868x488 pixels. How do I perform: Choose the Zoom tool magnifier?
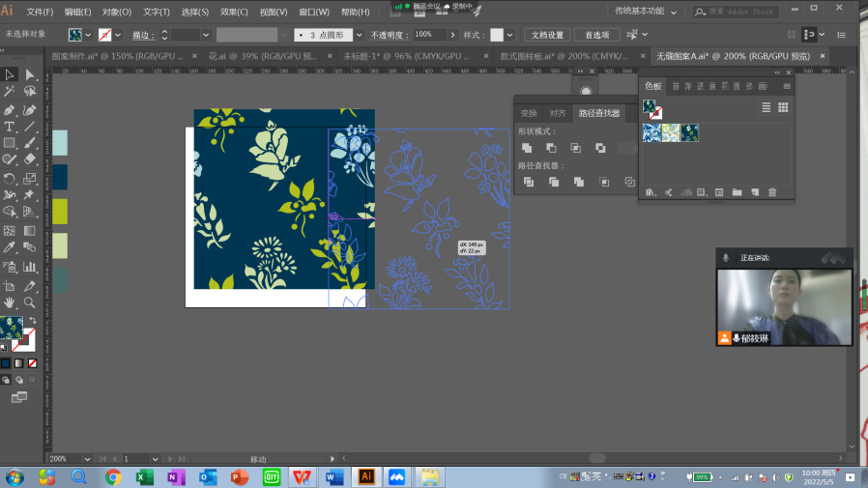coord(30,302)
